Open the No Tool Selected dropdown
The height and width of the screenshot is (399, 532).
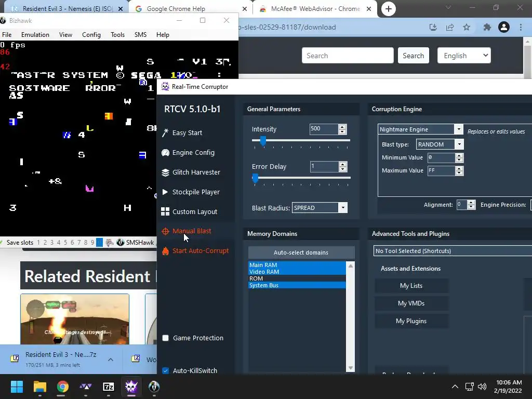[453, 251]
